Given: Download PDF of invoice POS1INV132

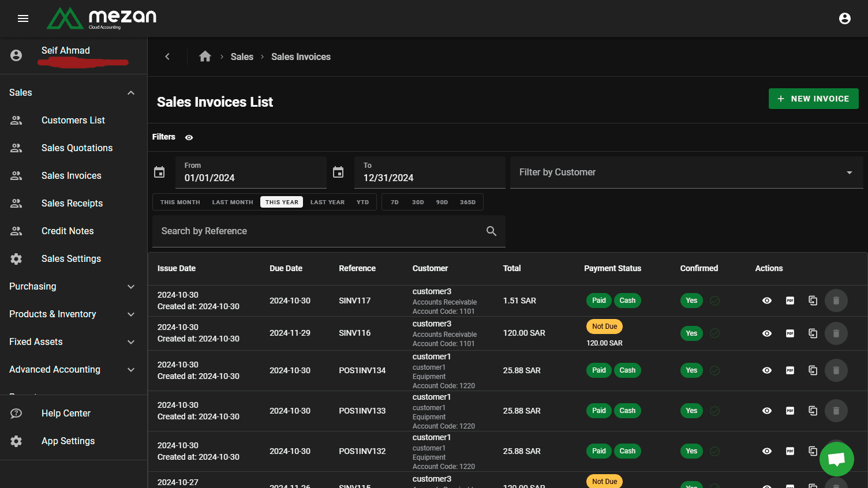Looking at the screenshot, I should pyautogui.click(x=790, y=451).
